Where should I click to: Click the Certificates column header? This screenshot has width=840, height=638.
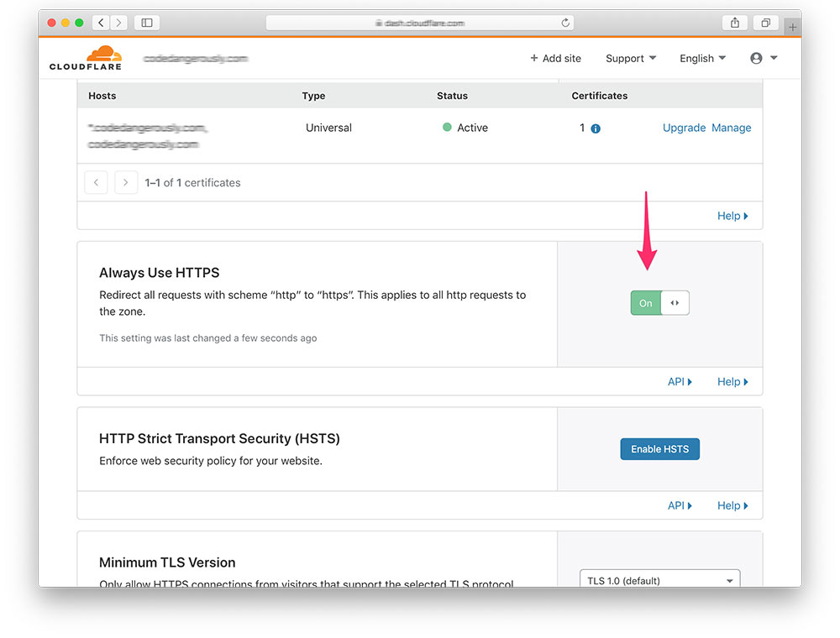coord(600,96)
